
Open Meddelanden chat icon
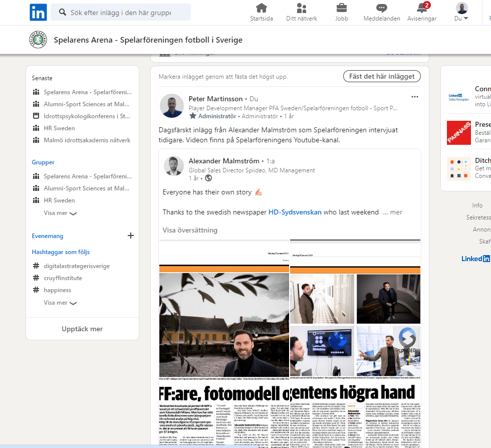(x=381, y=8)
